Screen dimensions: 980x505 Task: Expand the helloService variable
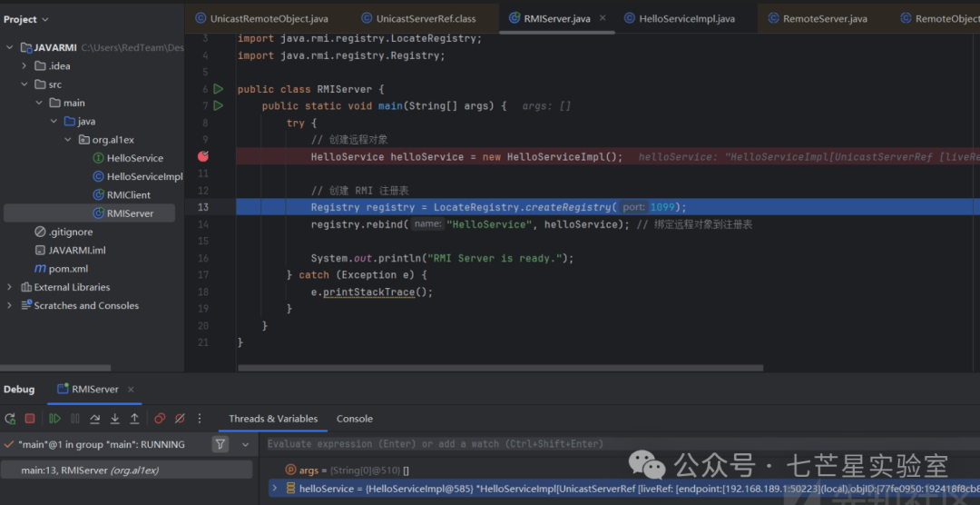[274, 488]
